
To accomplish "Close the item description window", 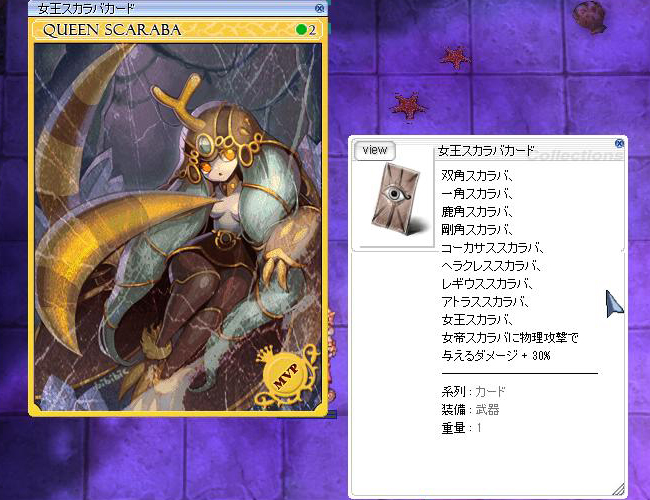I will click(619, 143).
